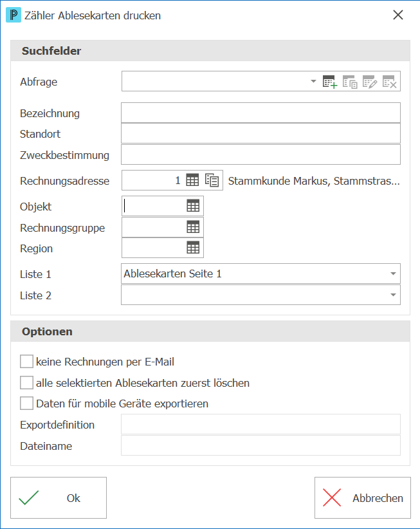Focus the Standort input field
Screen dimensions: 420x529
pyautogui.click(x=260, y=134)
